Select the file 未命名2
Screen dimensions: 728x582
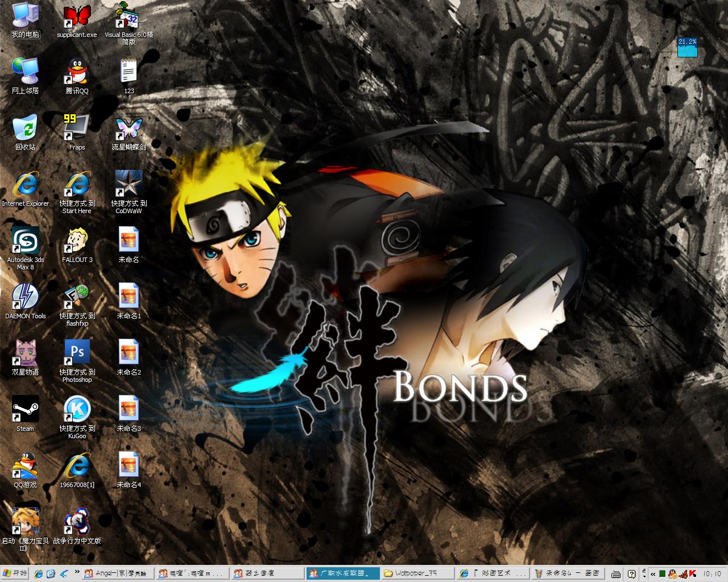coord(129,357)
